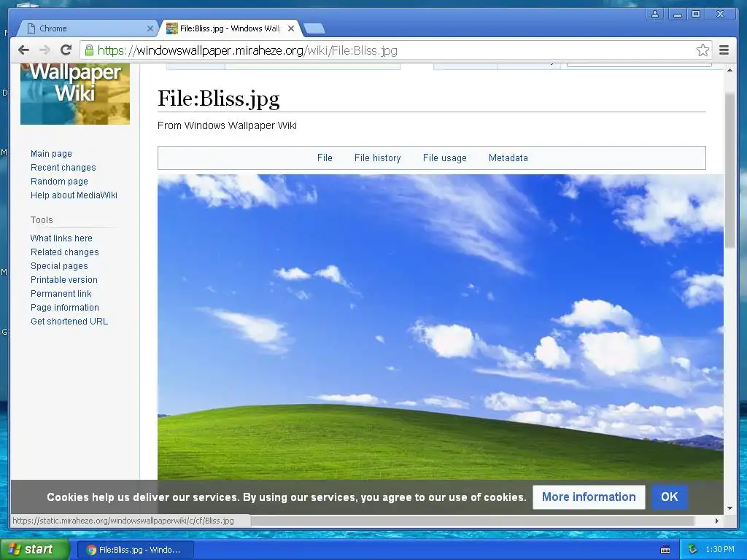The height and width of the screenshot is (560, 747).
Task: Click the green padlock security icon
Action: [89, 50]
